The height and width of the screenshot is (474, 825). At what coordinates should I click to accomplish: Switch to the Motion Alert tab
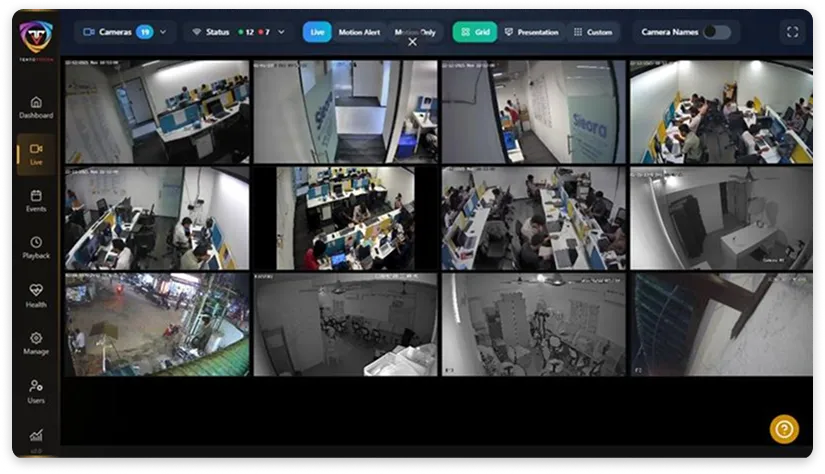(x=359, y=32)
